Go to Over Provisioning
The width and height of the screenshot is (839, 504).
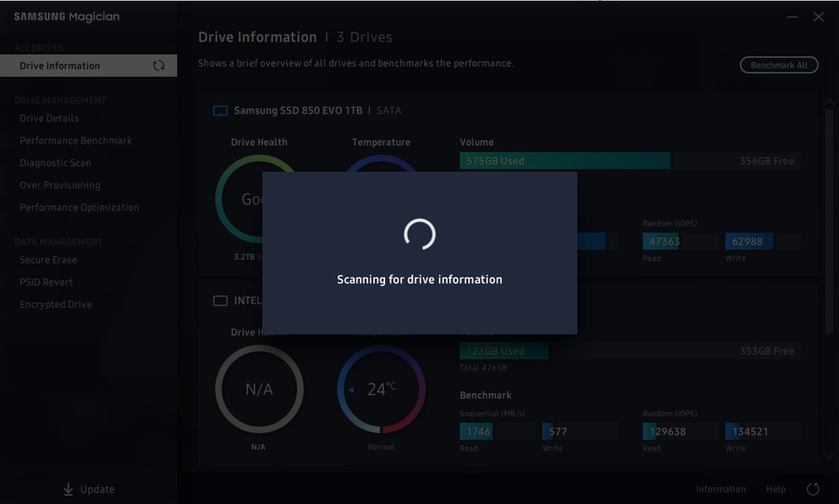coord(60,185)
